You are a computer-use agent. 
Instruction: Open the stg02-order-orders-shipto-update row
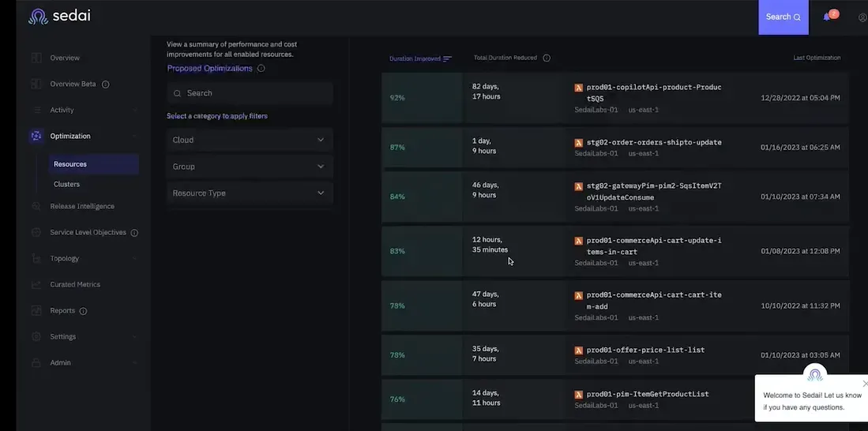(615, 147)
